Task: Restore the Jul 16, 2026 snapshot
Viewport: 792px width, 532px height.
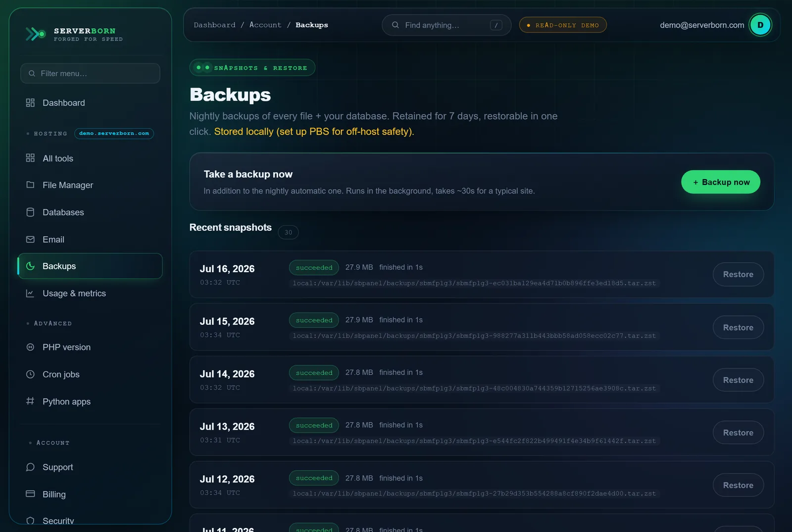Action: coord(738,274)
